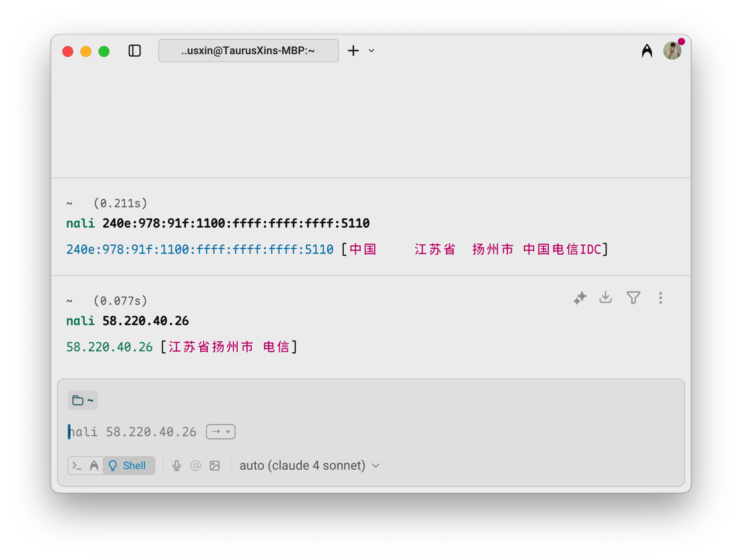Select the usxin@TaurusXins-MBP tab
The height and width of the screenshot is (560, 742).
click(248, 51)
